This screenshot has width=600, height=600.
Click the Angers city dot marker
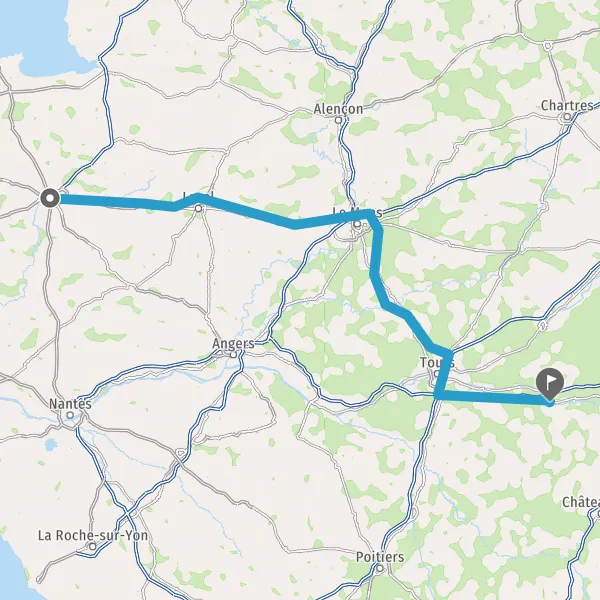tap(233, 355)
